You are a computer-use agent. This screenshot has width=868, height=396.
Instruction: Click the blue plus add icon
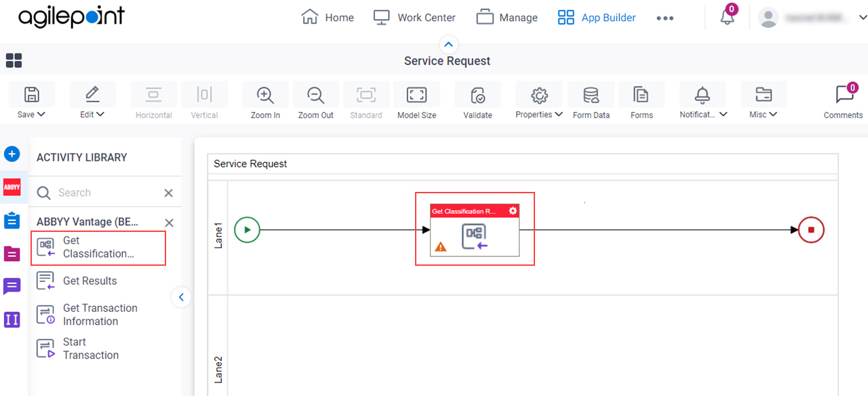click(12, 154)
